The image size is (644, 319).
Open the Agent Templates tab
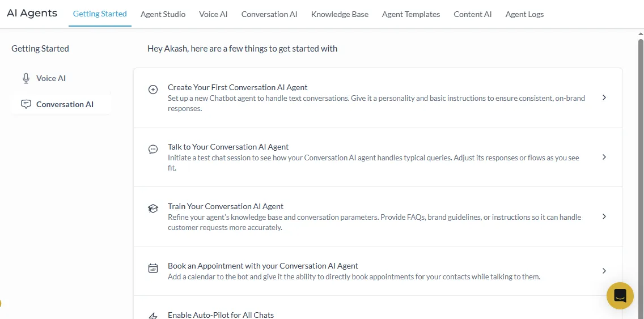coord(411,14)
